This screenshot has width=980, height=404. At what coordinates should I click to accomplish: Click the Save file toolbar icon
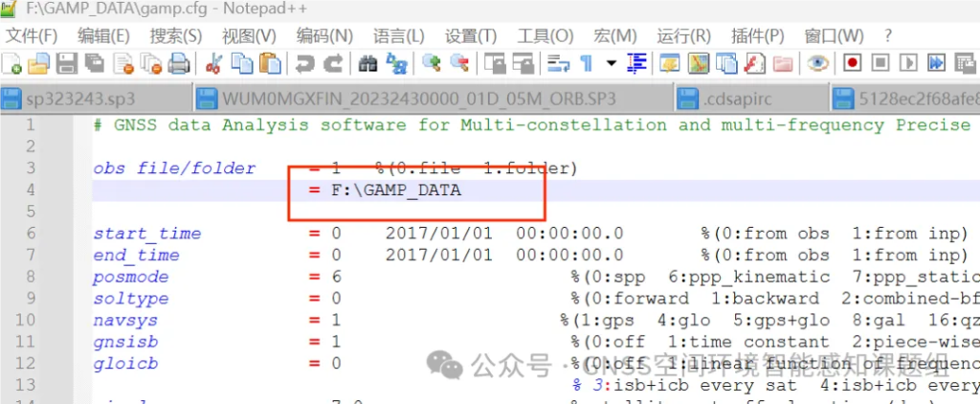[66, 64]
